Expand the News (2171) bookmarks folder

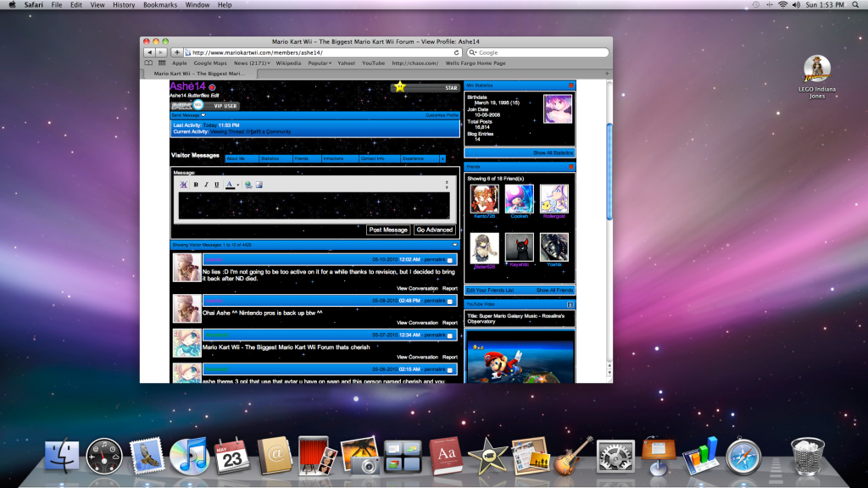(252, 63)
